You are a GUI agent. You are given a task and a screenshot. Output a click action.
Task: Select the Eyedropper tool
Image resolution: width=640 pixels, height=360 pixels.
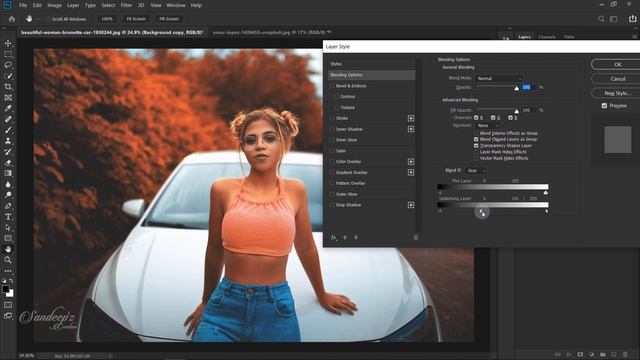(x=8, y=108)
